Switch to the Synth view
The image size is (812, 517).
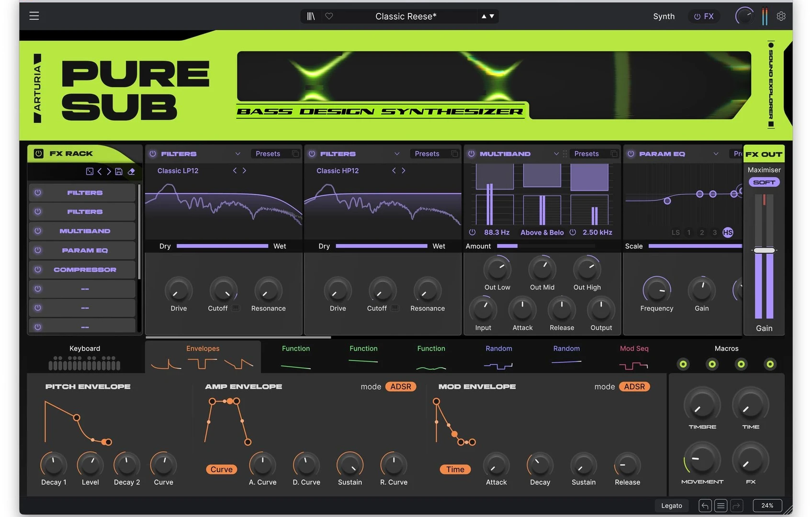point(664,16)
